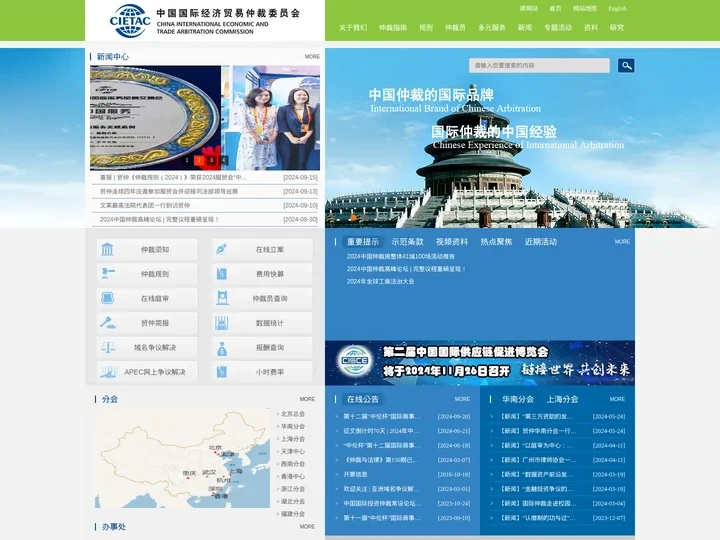Click the magnifier search button
This screenshot has height=540, width=720.
coord(626,66)
